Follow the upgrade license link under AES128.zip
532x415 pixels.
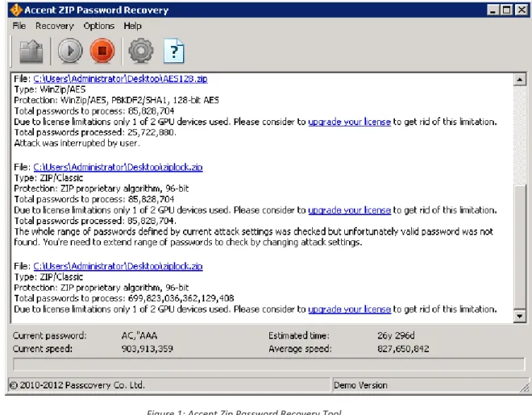350,122
